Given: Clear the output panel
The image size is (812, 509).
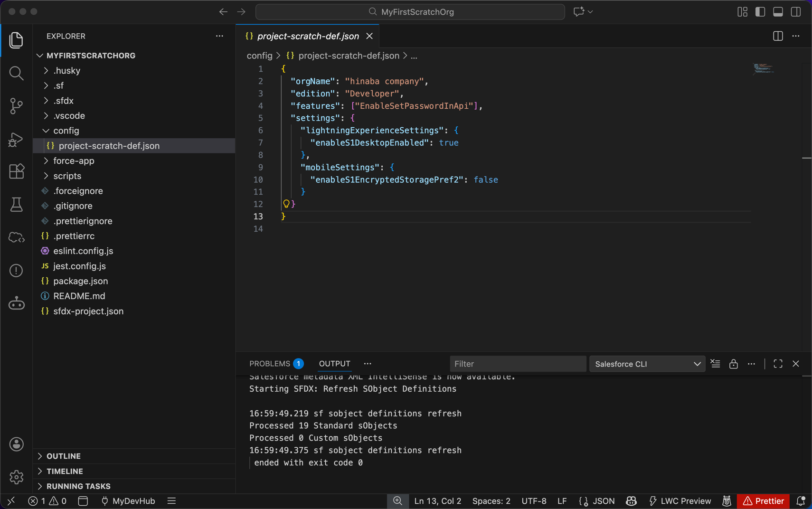Looking at the screenshot, I should point(715,364).
